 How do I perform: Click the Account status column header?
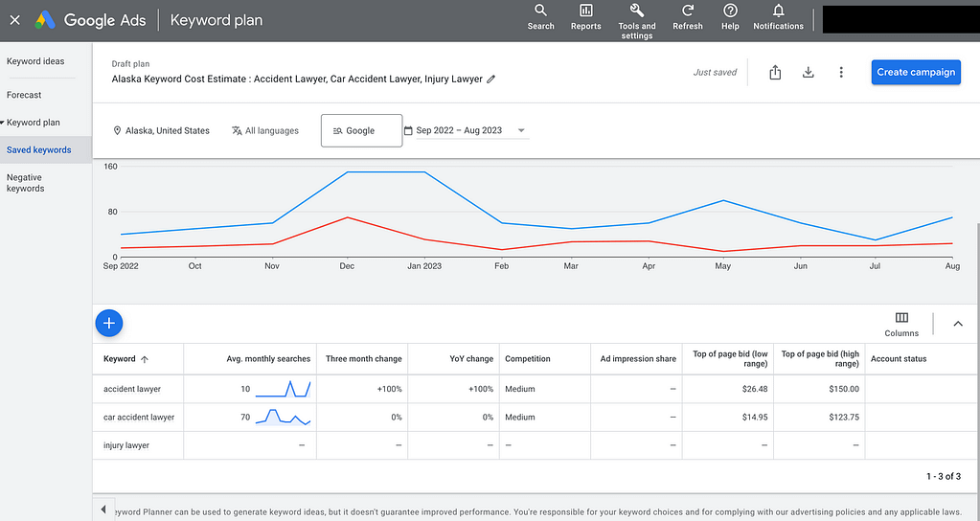click(x=899, y=359)
